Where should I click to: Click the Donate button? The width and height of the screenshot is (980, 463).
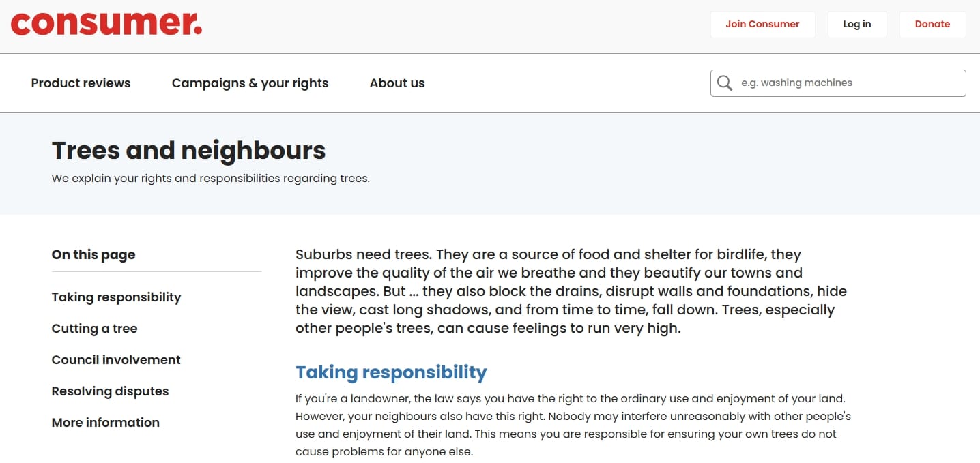pyautogui.click(x=932, y=24)
